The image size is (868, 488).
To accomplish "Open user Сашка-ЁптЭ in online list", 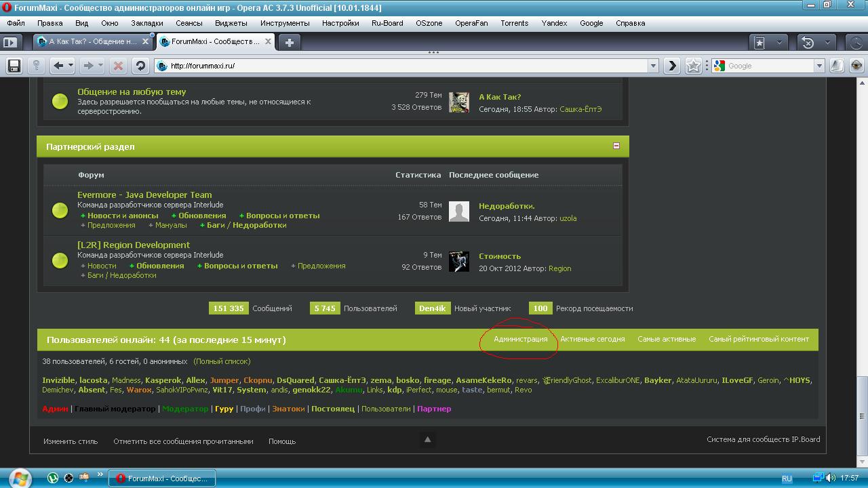I will [342, 380].
